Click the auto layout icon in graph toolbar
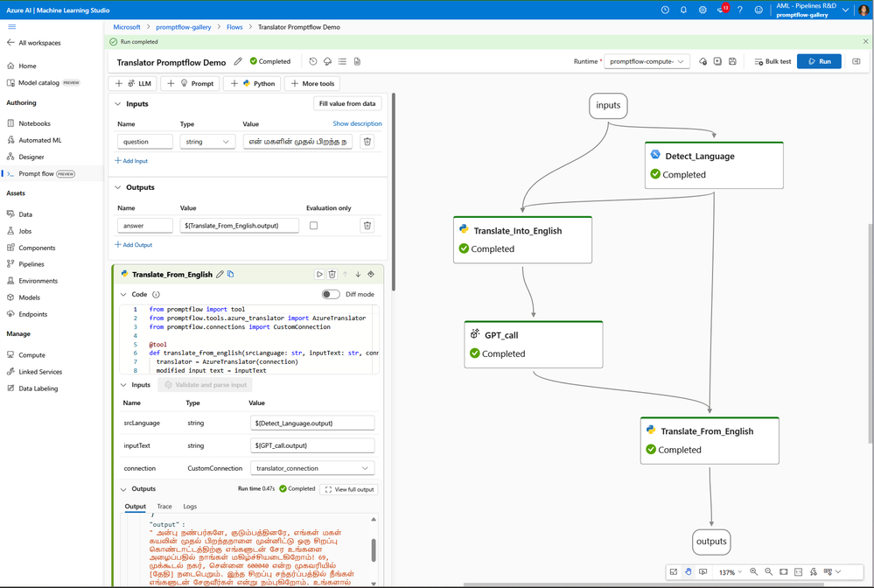Viewport: 874px width, 588px height. (814, 572)
